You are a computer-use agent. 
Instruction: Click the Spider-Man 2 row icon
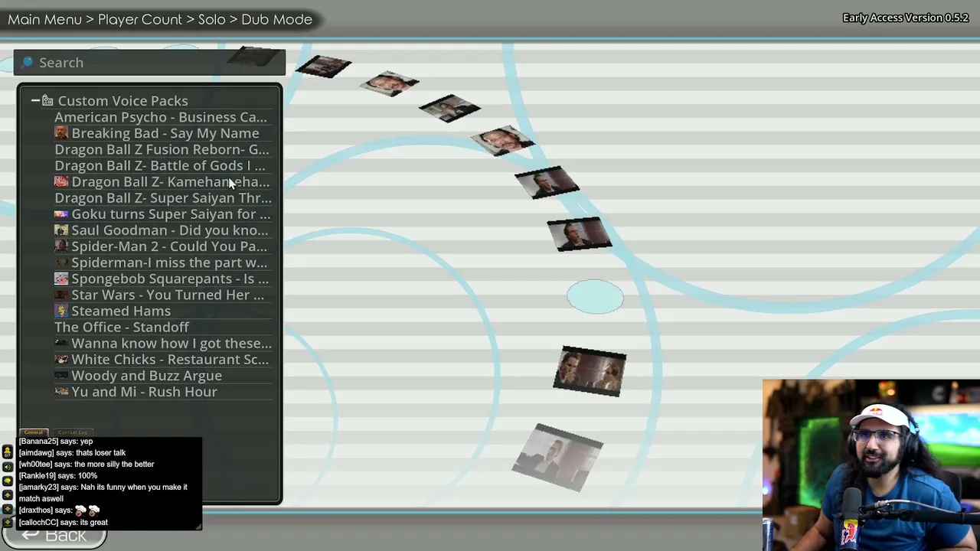click(61, 246)
